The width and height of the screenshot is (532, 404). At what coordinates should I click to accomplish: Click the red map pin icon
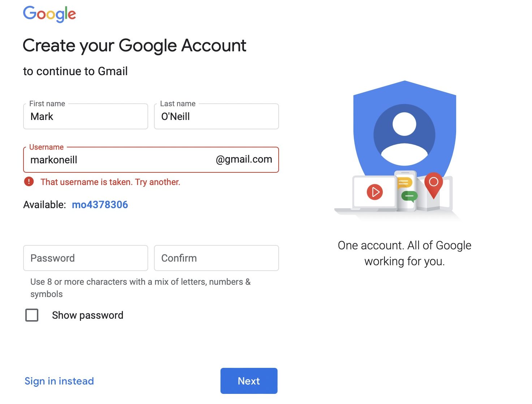pyautogui.click(x=433, y=184)
